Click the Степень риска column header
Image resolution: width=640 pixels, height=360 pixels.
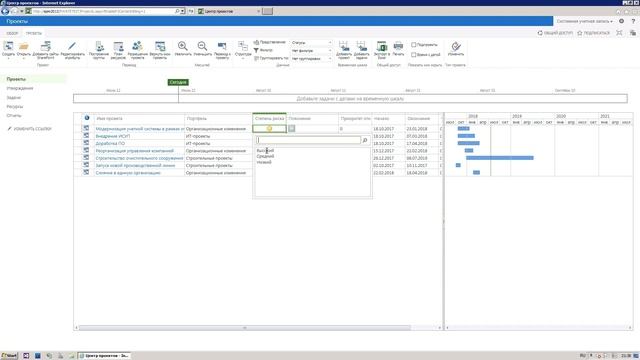pyautogui.click(x=269, y=118)
